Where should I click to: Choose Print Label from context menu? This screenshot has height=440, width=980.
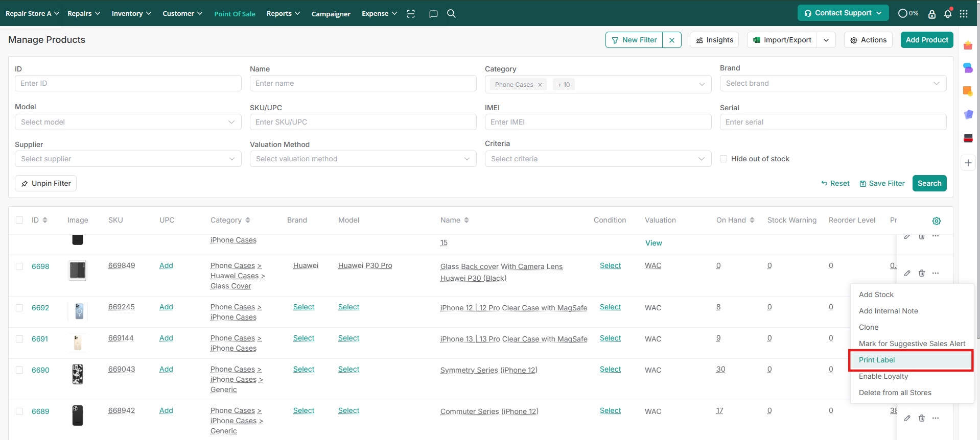[x=911, y=360]
